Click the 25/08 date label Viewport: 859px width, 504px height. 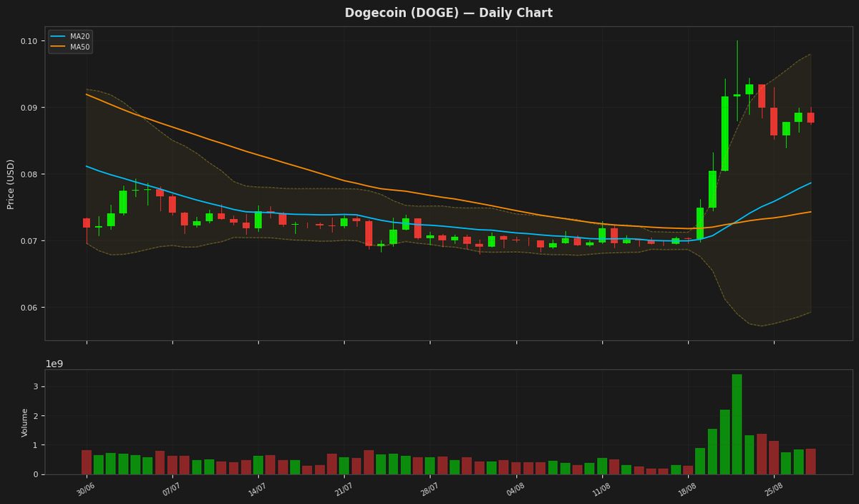click(773, 488)
